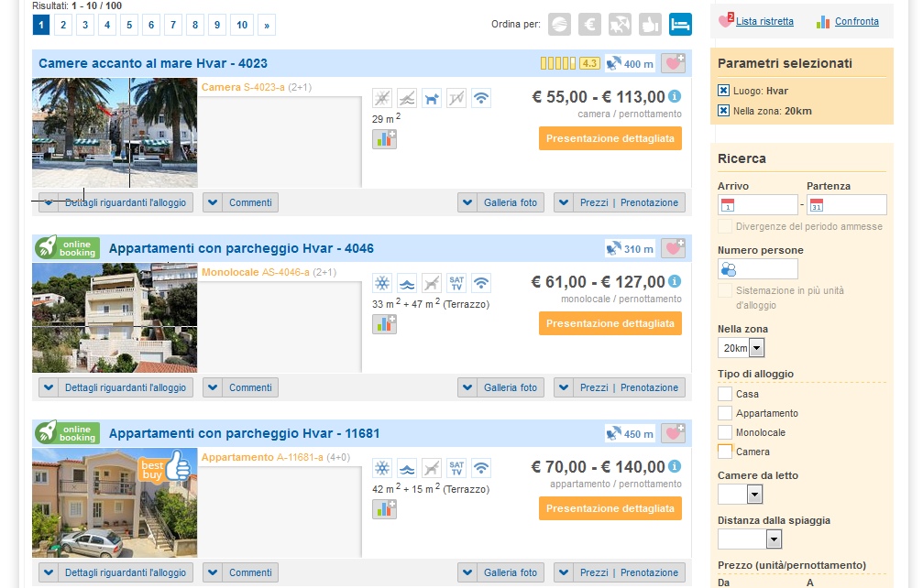Add apartment 11681 to comparison chart icon
Screen dimensions: 923x588
tap(384, 508)
